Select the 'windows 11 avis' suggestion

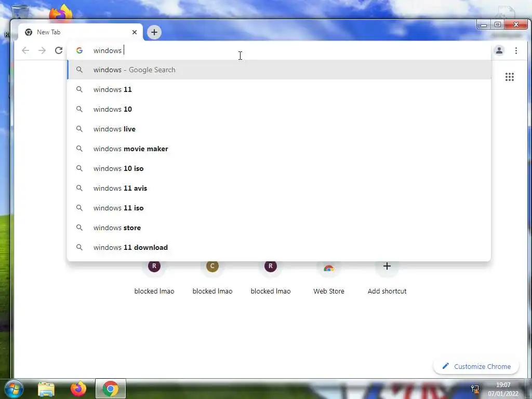click(279, 188)
